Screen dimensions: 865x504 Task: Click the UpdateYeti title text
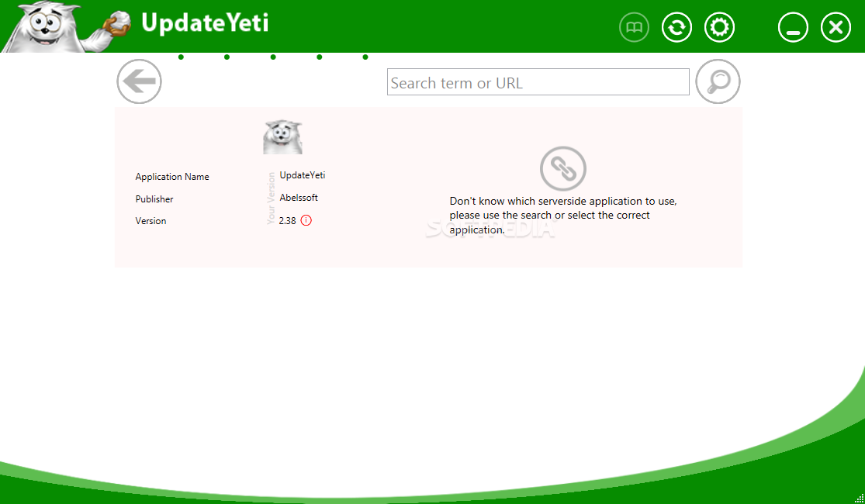pyautogui.click(x=205, y=23)
